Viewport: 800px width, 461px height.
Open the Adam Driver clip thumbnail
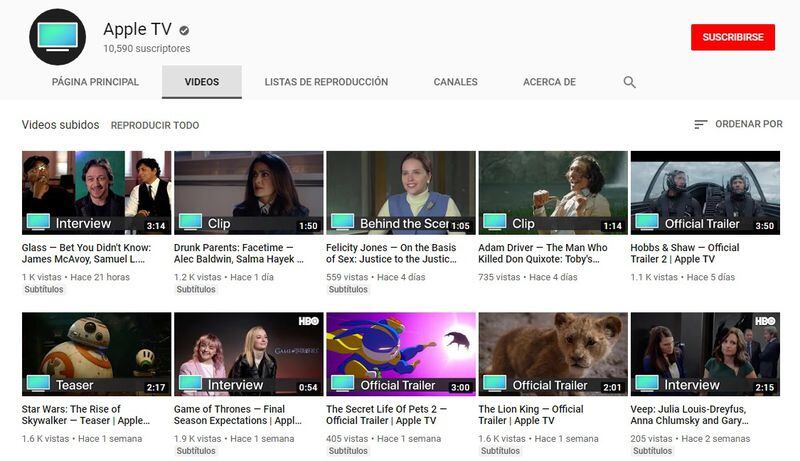(x=553, y=193)
